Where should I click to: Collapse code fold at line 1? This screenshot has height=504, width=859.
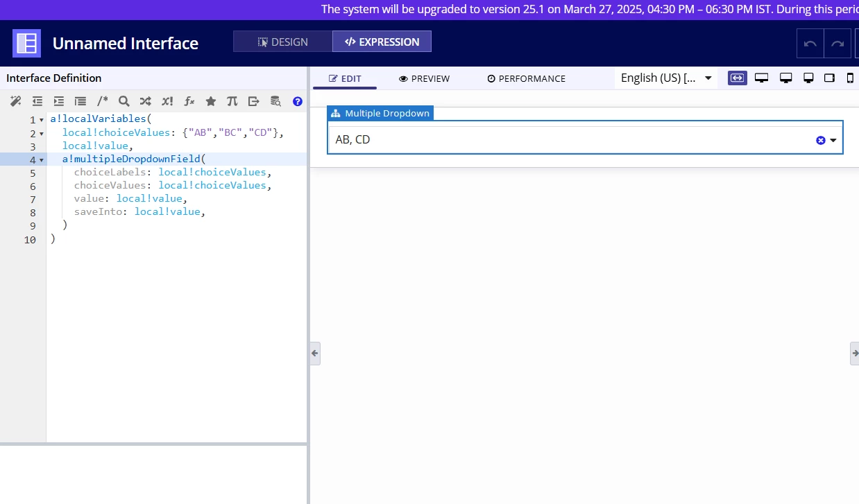pyautogui.click(x=42, y=120)
